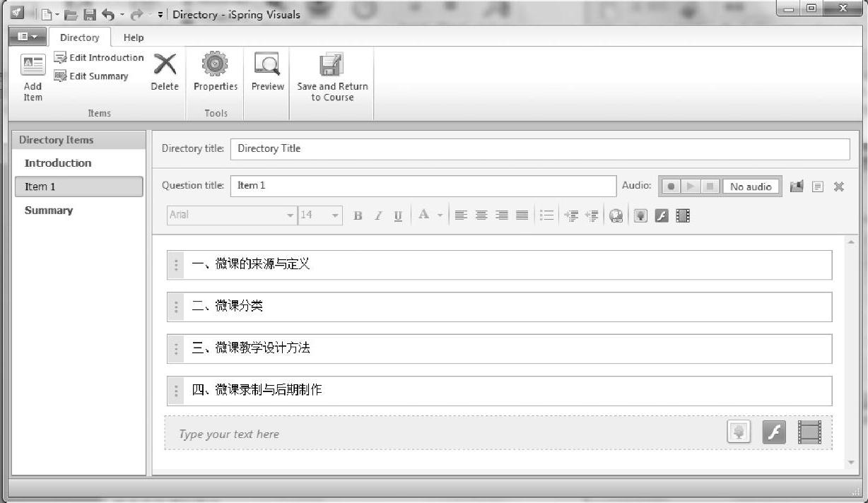Open Properties gear tool

(x=216, y=72)
